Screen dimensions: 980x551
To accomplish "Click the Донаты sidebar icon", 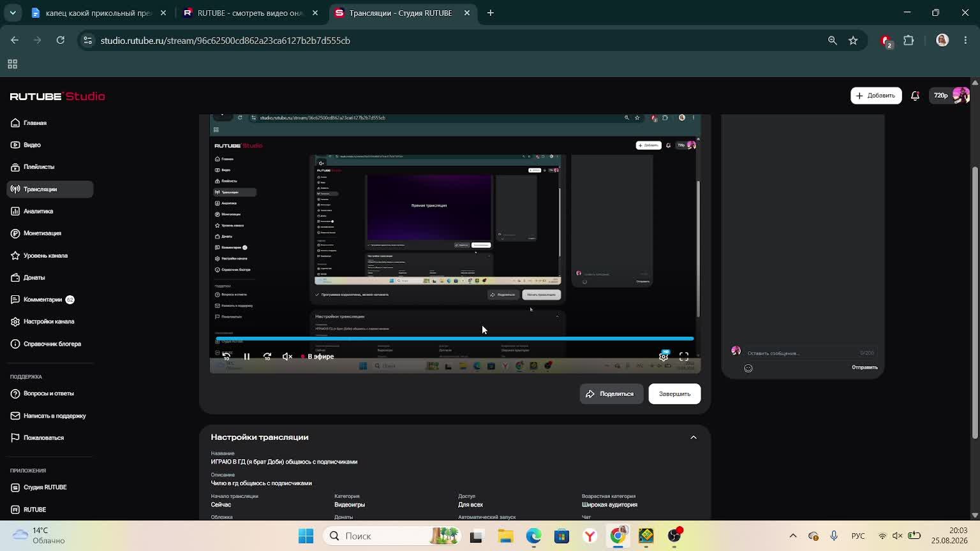I will click(x=15, y=277).
